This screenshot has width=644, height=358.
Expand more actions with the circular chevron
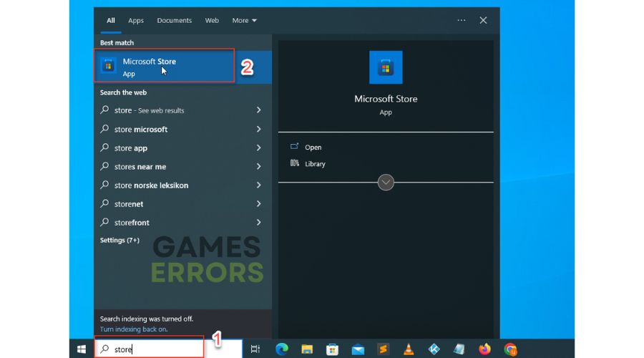pos(386,182)
